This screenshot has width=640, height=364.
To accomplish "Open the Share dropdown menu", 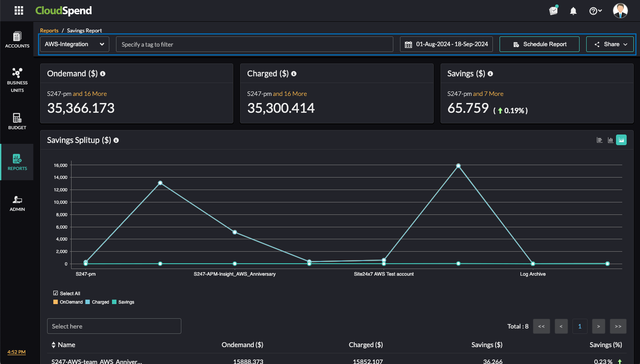I will tap(609, 44).
